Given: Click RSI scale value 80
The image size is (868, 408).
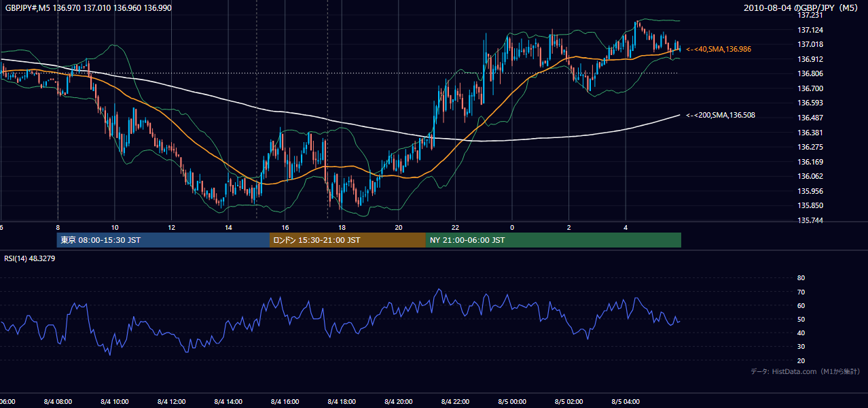Looking at the screenshot, I should coord(801,278).
